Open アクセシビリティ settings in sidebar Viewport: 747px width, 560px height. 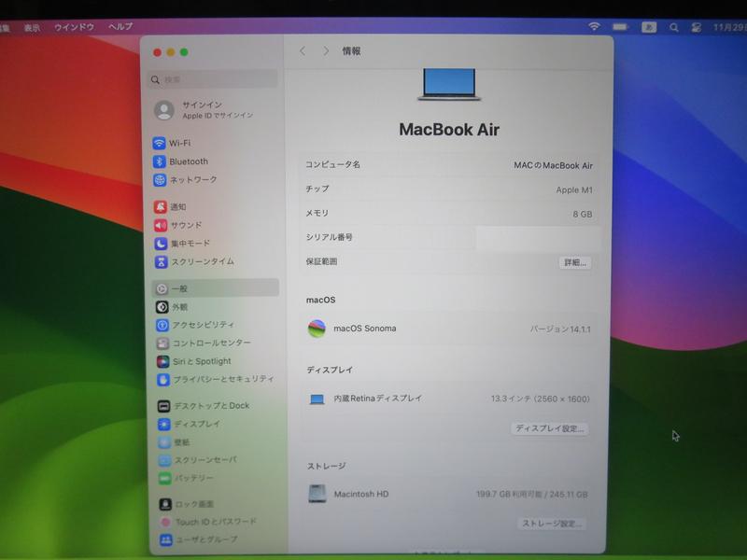tap(195, 325)
